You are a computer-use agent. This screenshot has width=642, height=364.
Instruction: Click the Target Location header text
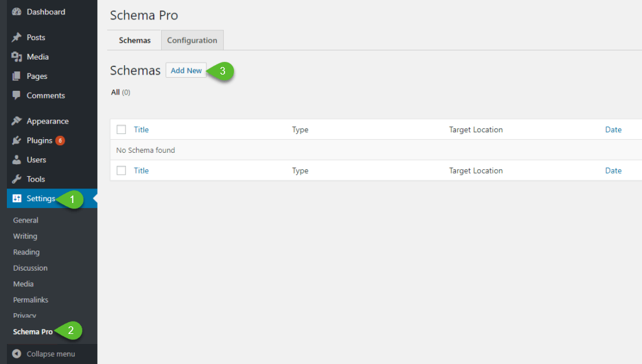[476, 130]
